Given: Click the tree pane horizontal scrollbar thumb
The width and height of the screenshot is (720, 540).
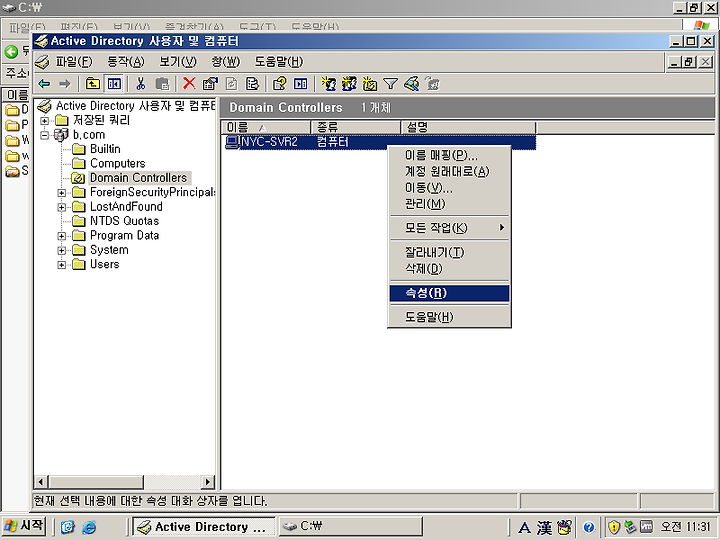Looking at the screenshot, I should pos(95,482).
